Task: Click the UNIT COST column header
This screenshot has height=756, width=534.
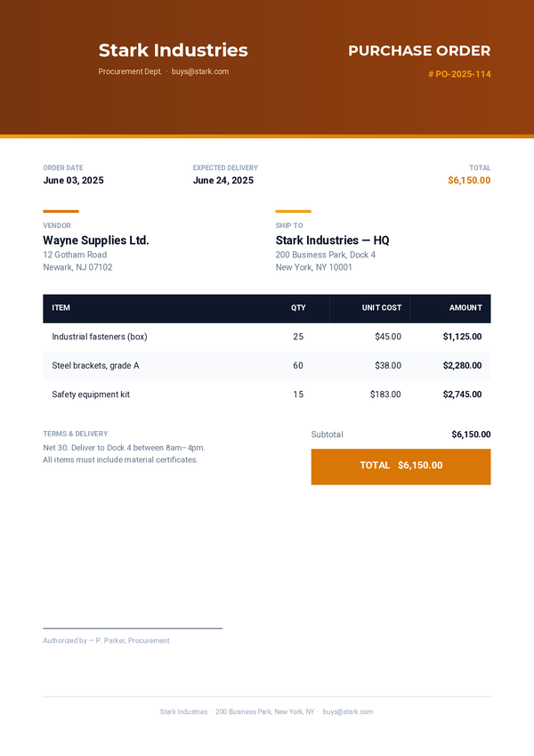Action: click(382, 307)
